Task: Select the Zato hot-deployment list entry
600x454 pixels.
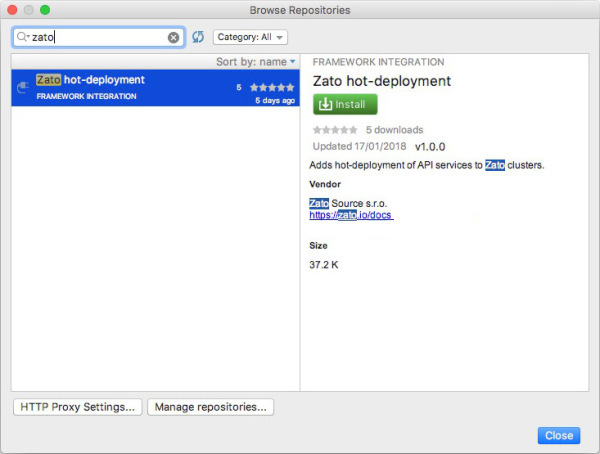Action: pos(155,88)
